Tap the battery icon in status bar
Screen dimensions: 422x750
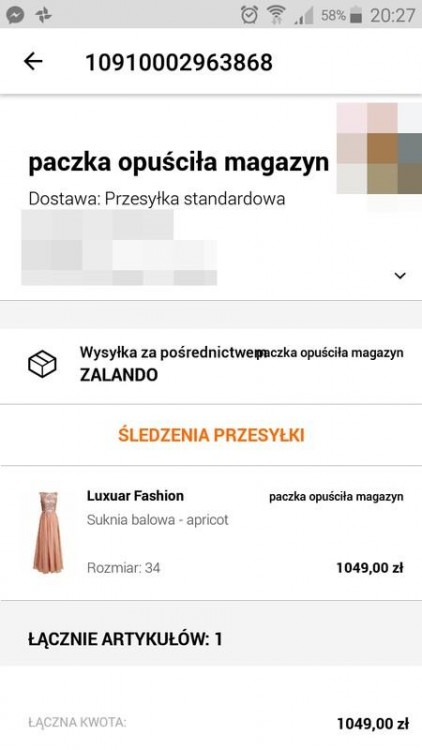[x=356, y=16]
